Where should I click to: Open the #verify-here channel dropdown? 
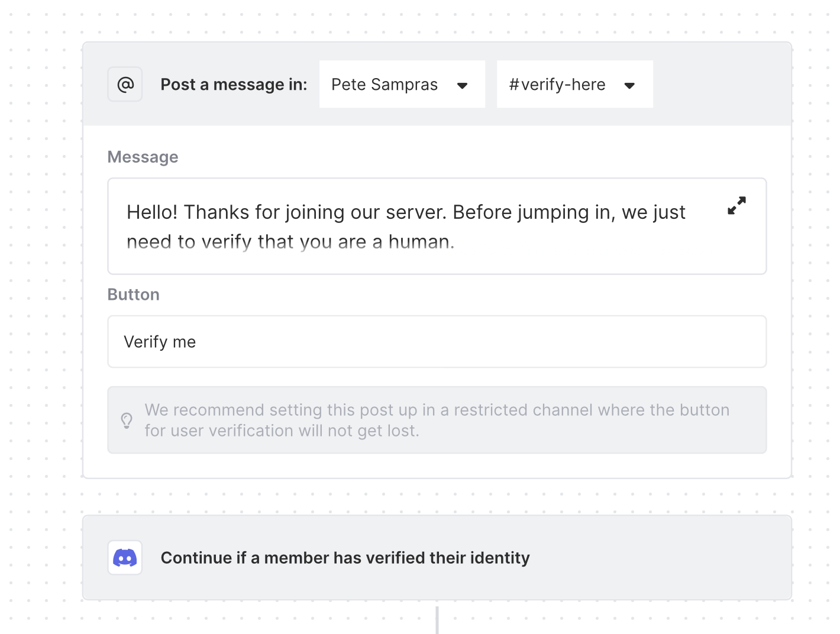pos(574,85)
